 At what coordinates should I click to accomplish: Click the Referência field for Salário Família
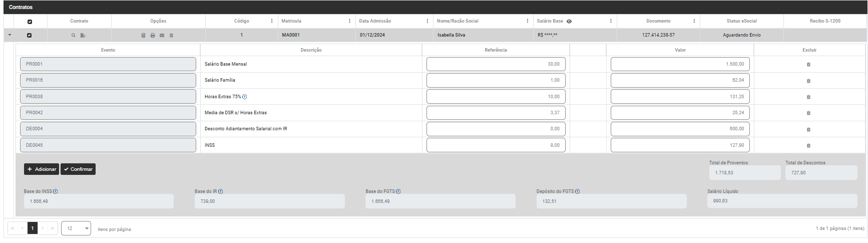tap(496, 80)
